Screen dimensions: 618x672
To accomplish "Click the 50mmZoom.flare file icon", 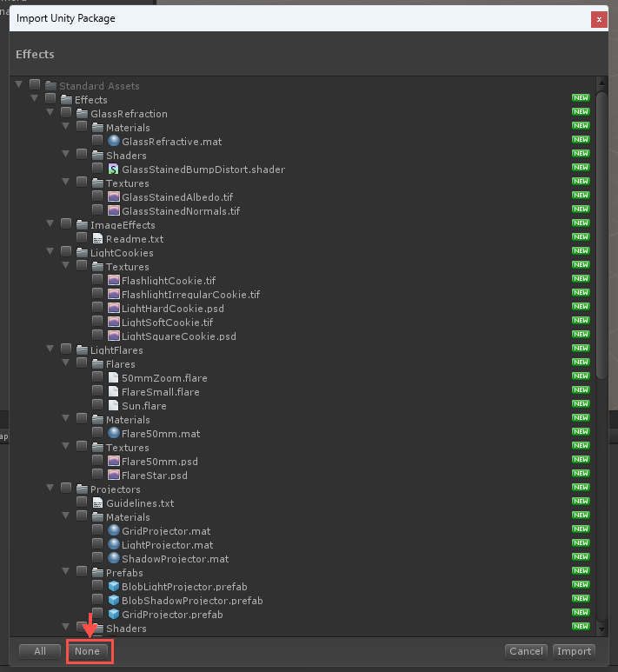I will pyautogui.click(x=114, y=377).
